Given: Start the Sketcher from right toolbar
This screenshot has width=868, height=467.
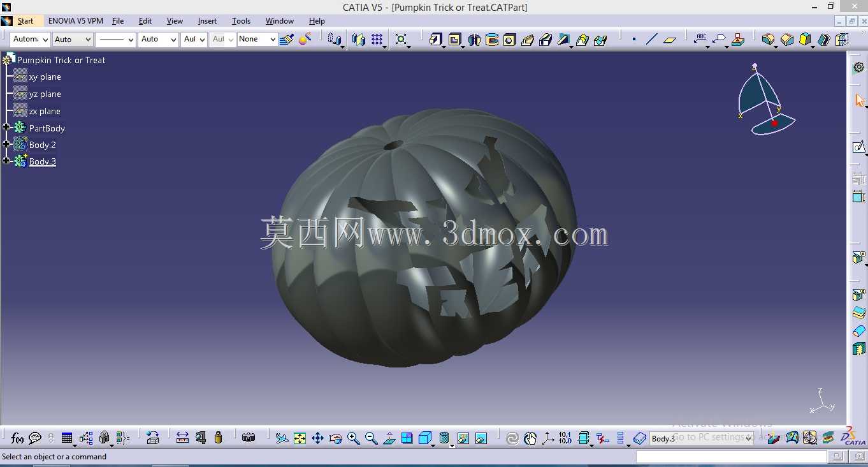Looking at the screenshot, I should pyautogui.click(x=858, y=148).
